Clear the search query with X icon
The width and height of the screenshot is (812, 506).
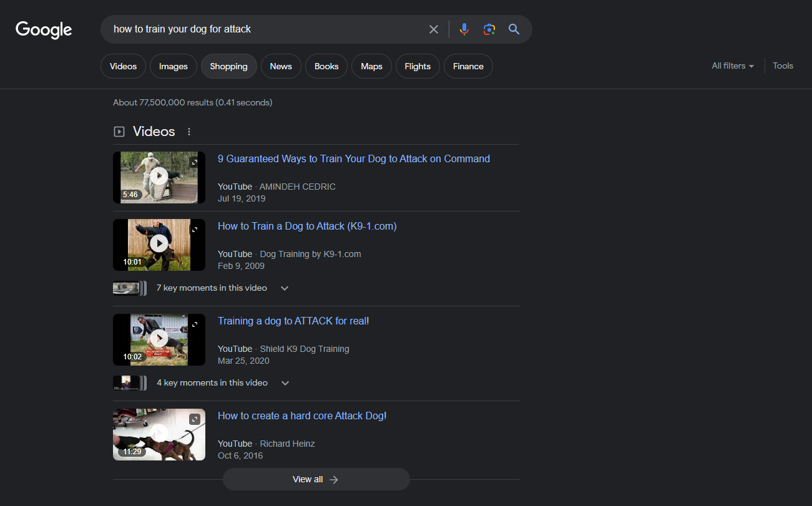point(434,29)
